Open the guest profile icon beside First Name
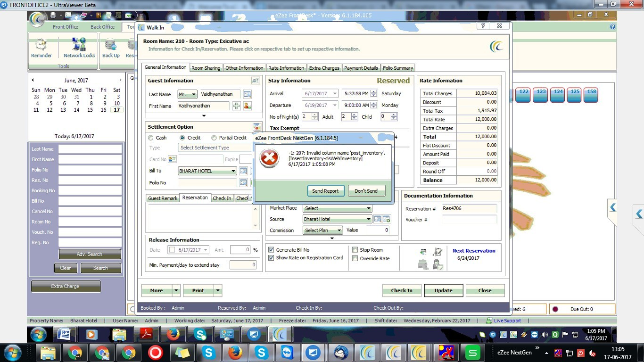 [247, 106]
